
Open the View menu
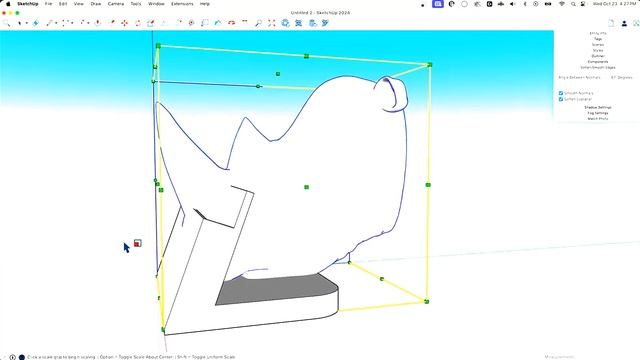78,4
